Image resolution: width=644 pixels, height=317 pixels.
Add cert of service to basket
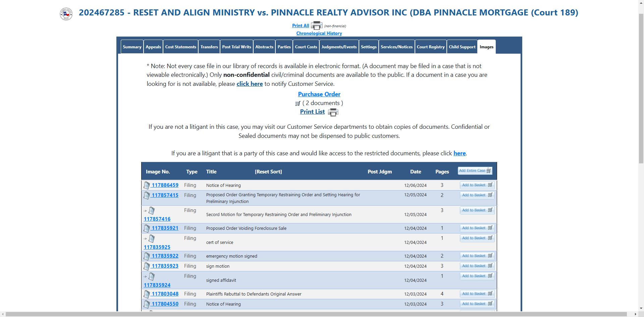click(x=477, y=238)
